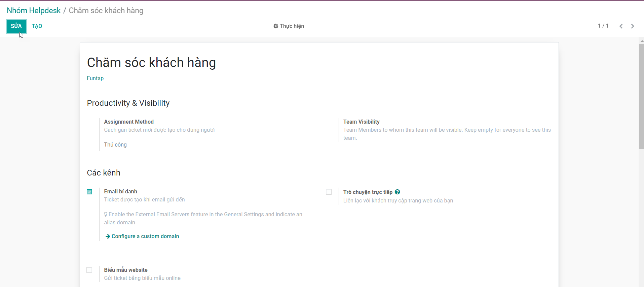Open the Thực hiện action dropdown
644x287 pixels.
289,26
